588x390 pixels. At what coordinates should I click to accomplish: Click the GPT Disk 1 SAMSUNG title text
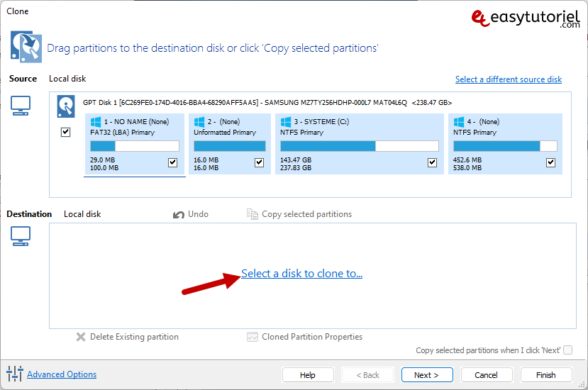[x=267, y=102]
